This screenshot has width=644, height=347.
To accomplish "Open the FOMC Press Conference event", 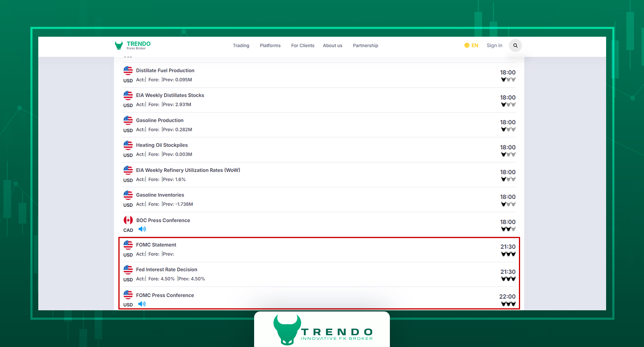I will point(165,295).
